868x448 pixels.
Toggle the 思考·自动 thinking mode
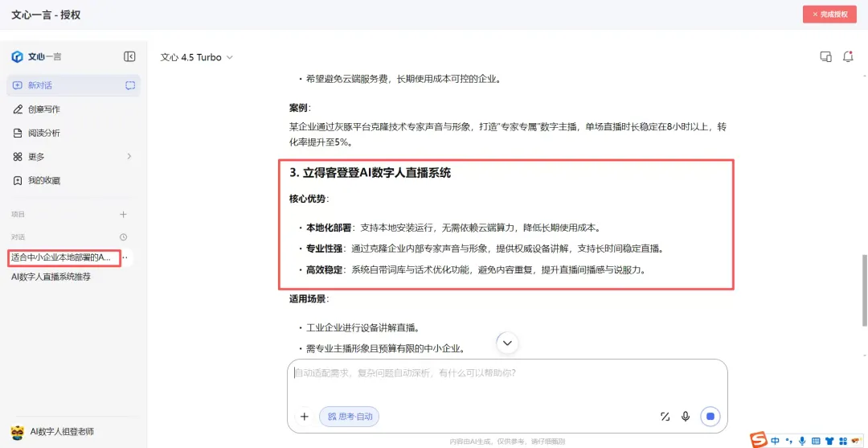click(350, 417)
